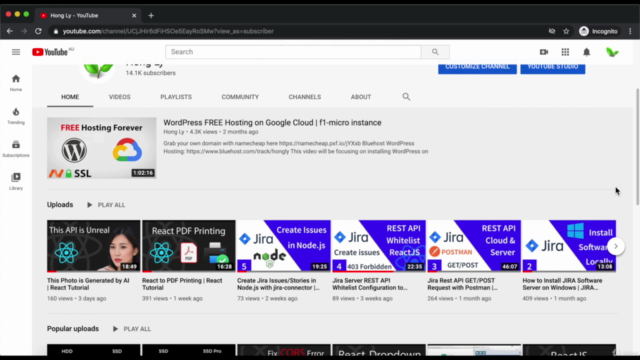Click the page vertical scrollbar
This screenshot has width=640, height=360.
[637, 146]
